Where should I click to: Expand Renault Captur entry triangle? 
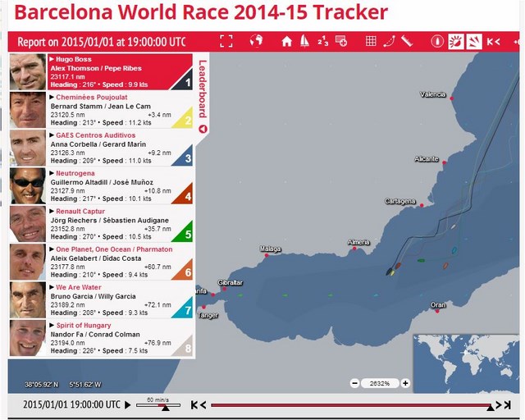tap(52, 211)
